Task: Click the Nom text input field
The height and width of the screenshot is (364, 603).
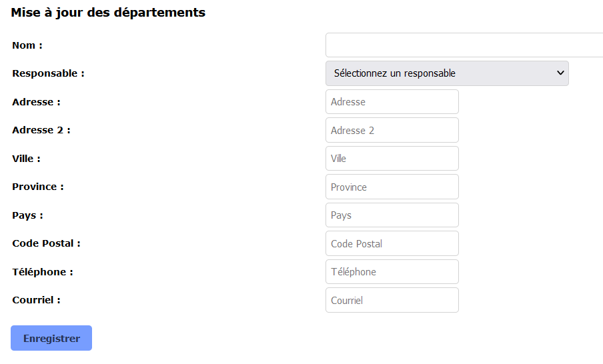Action: coord(464,45)
